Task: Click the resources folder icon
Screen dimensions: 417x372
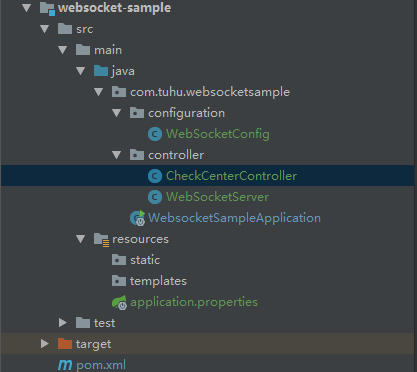Action: pos(101,239)
